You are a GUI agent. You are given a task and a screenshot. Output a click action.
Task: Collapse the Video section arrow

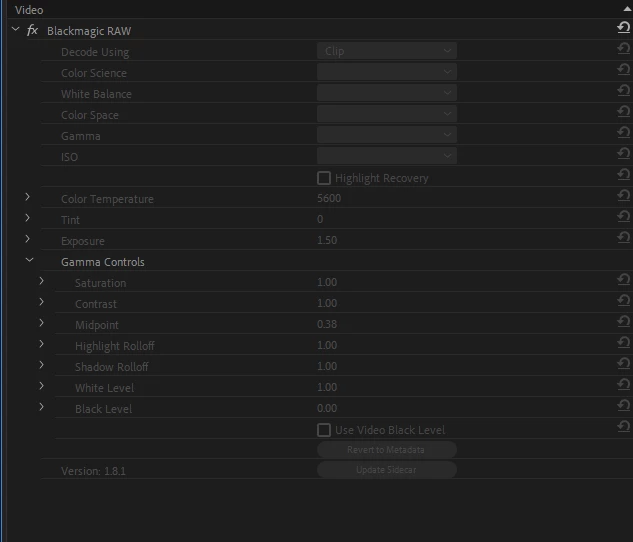coord(627,9)
